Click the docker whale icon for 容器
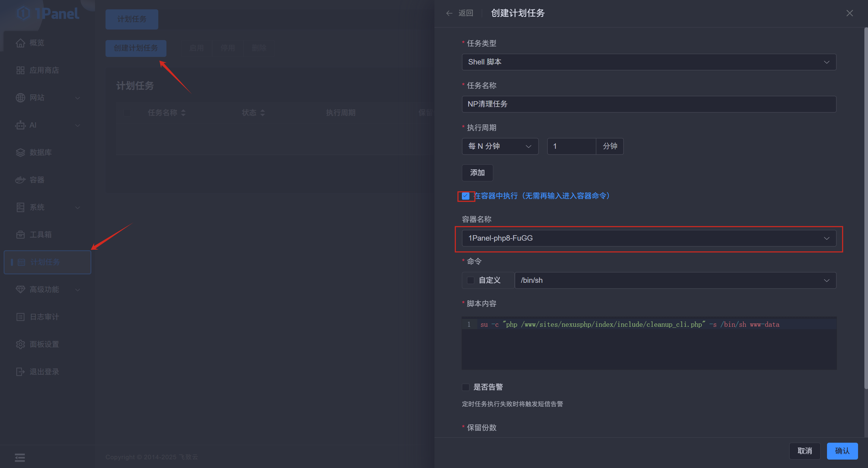 (x=20, y=180)
